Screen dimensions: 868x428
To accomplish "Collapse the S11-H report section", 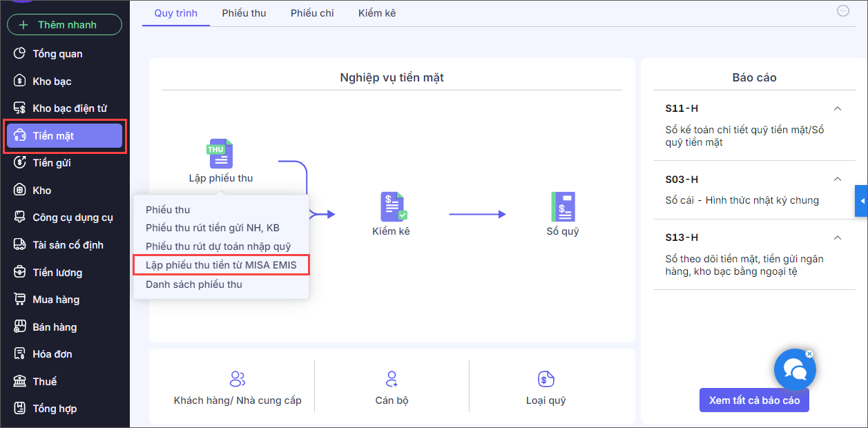I will 837,108.
